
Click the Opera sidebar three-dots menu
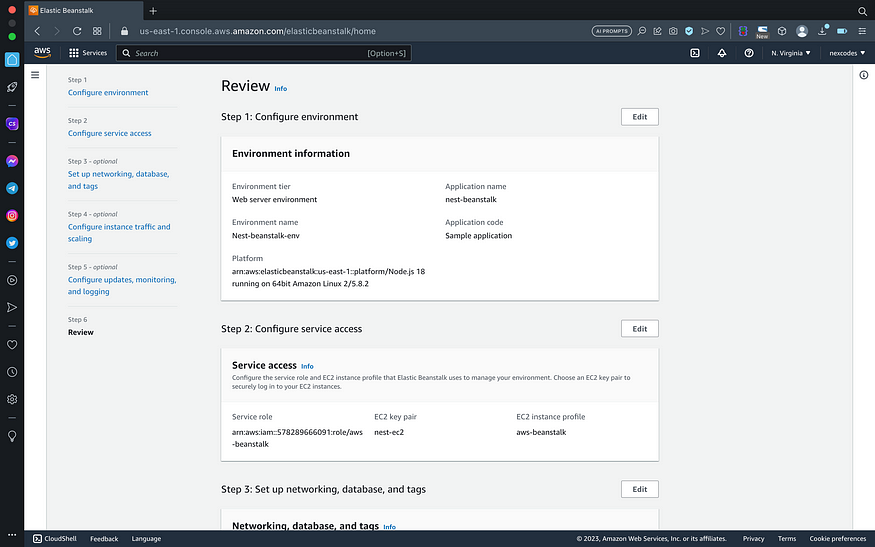pyautogui.click(x=12, y=534)
